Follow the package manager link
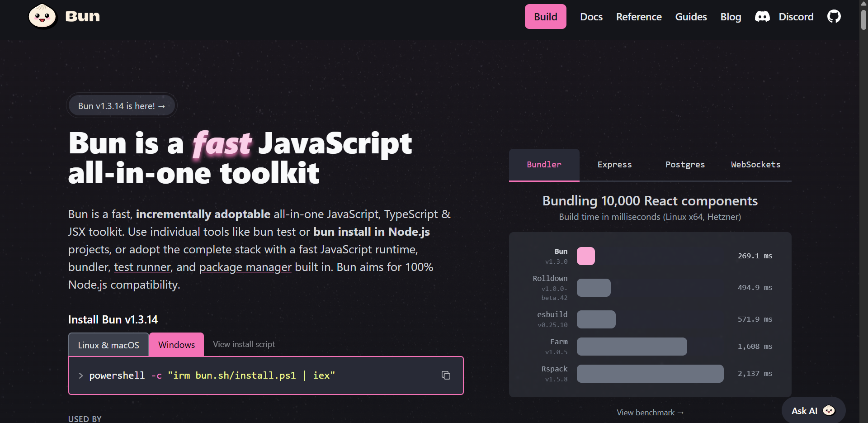The height and width of the screenshot is (423, 868). [x=245, y=267]
